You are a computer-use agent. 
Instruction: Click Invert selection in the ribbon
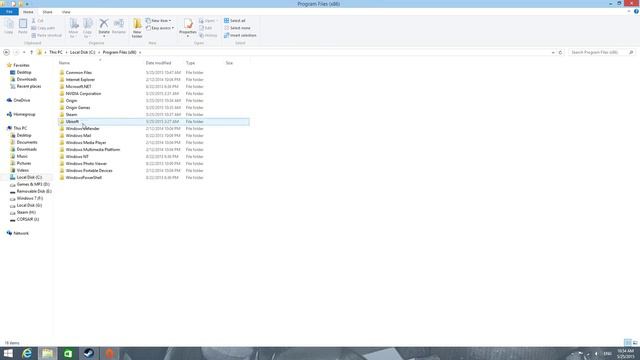[240, 36]
